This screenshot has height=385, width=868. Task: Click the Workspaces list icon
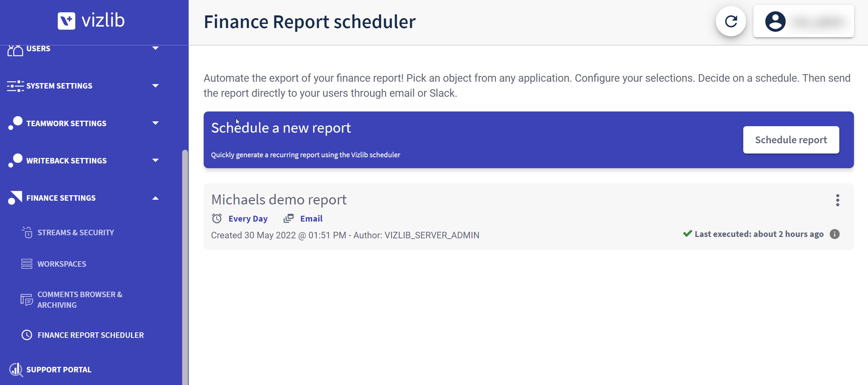(27, 264)
